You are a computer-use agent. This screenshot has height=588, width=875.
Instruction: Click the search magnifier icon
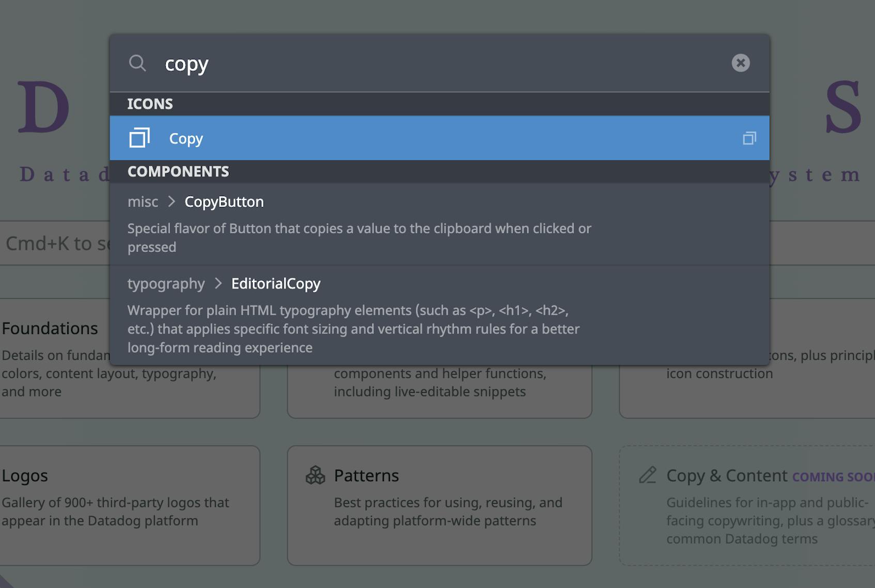click(x=138, y=63)
